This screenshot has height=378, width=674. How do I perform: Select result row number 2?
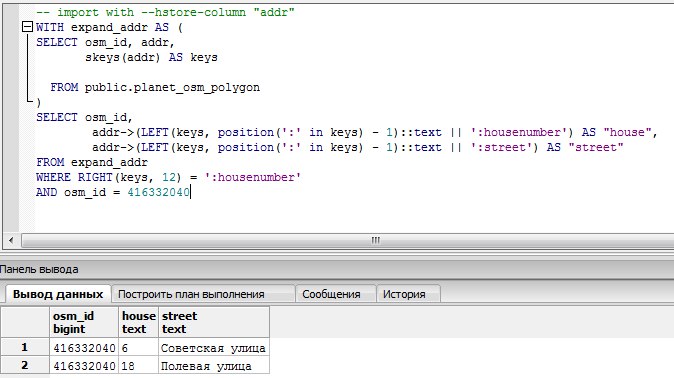click(25, 366)
